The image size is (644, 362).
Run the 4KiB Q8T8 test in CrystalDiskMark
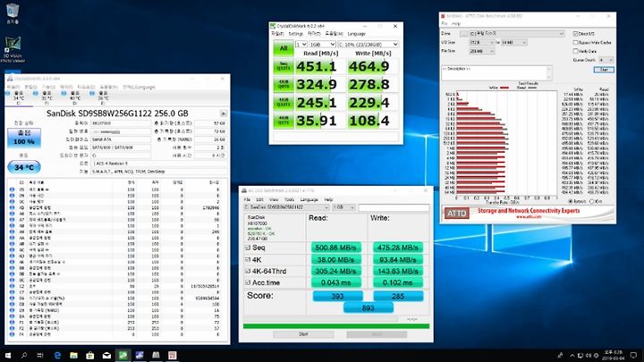pos(284,84)
